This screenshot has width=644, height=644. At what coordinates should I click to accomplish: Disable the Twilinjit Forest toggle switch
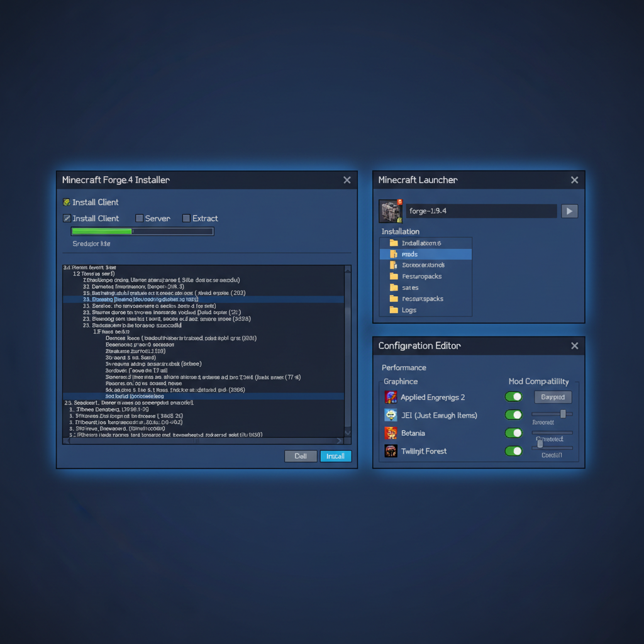pyautogui.click(x=513, y=451)
